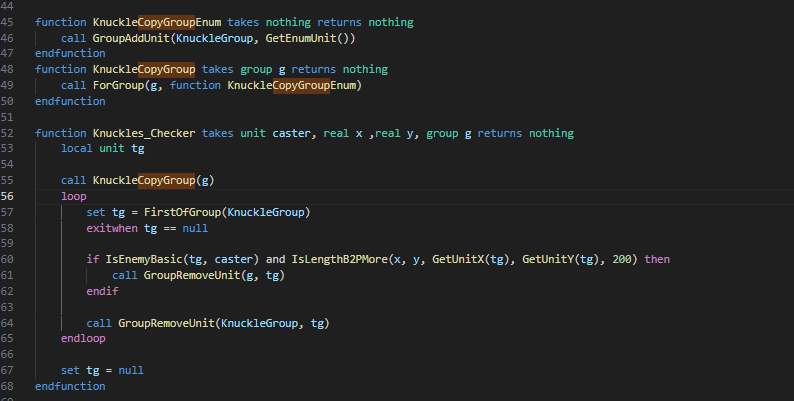Click the then keyword on line 60

click(657, 259)
